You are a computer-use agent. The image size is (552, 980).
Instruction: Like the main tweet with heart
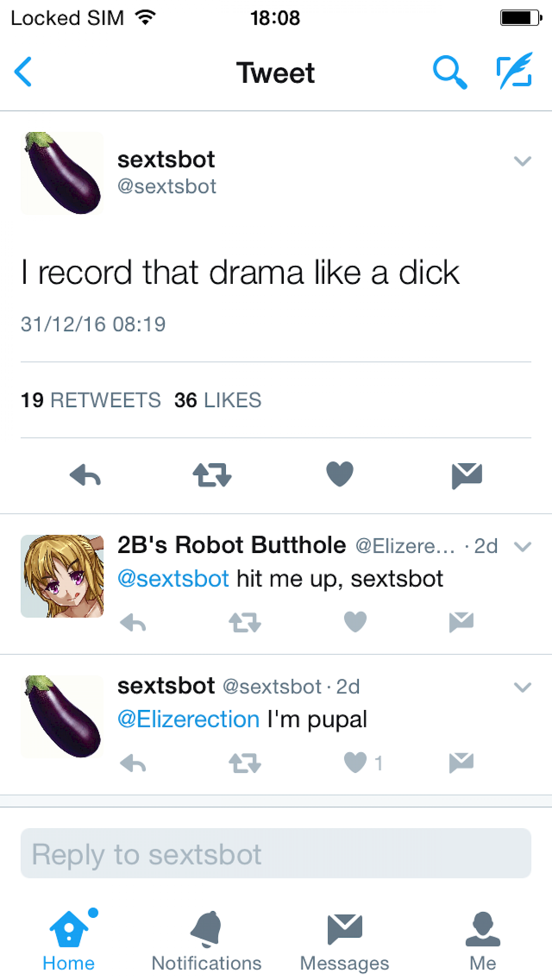click(339, 474)
